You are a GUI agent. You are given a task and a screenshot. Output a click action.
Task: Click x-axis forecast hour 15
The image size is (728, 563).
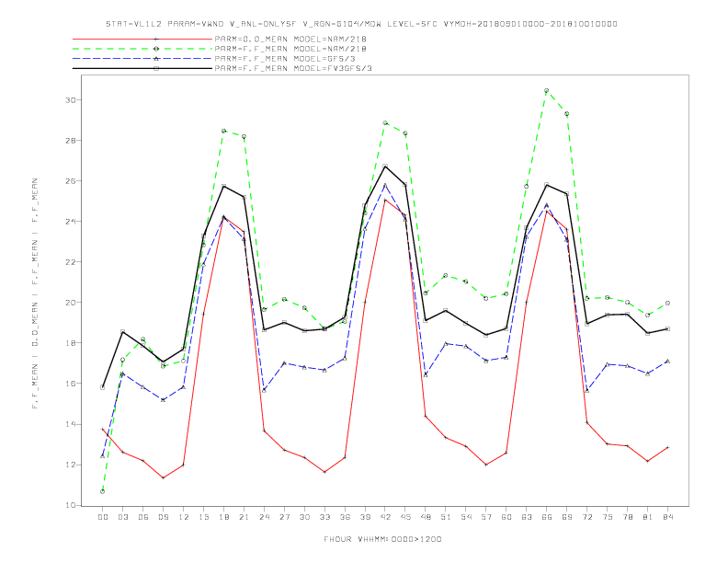203,517
